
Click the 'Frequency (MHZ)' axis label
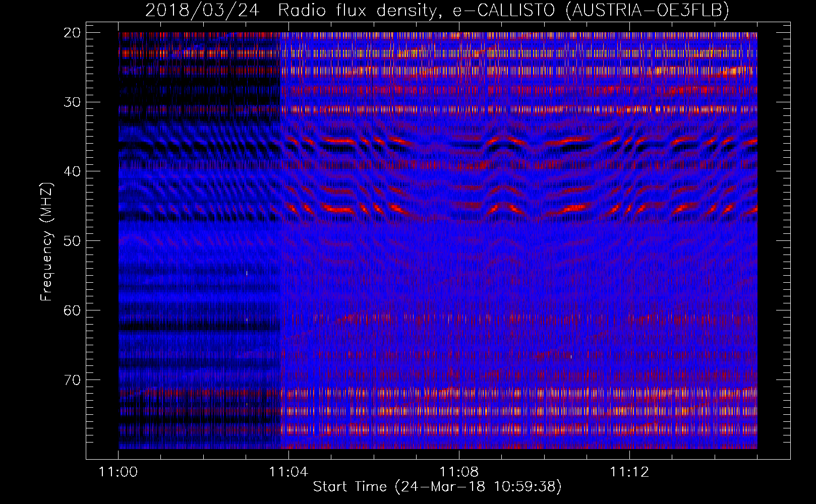[x=46, y=241]
